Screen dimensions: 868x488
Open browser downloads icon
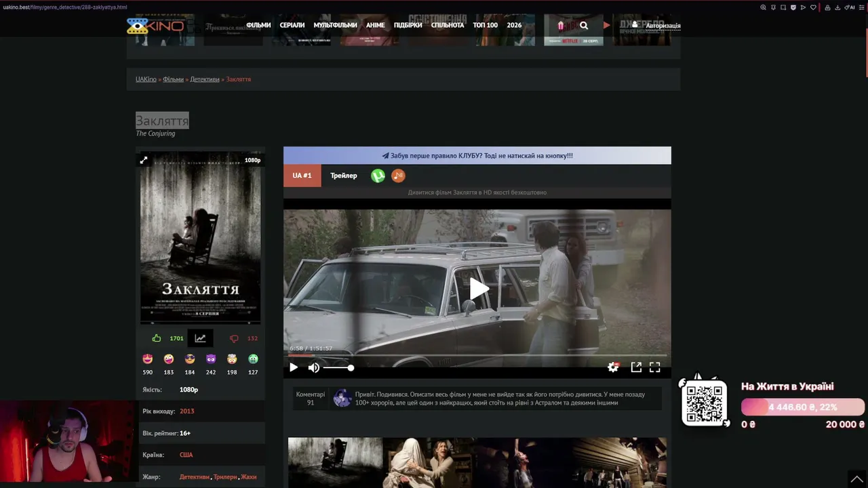click(x=837, y=7)
